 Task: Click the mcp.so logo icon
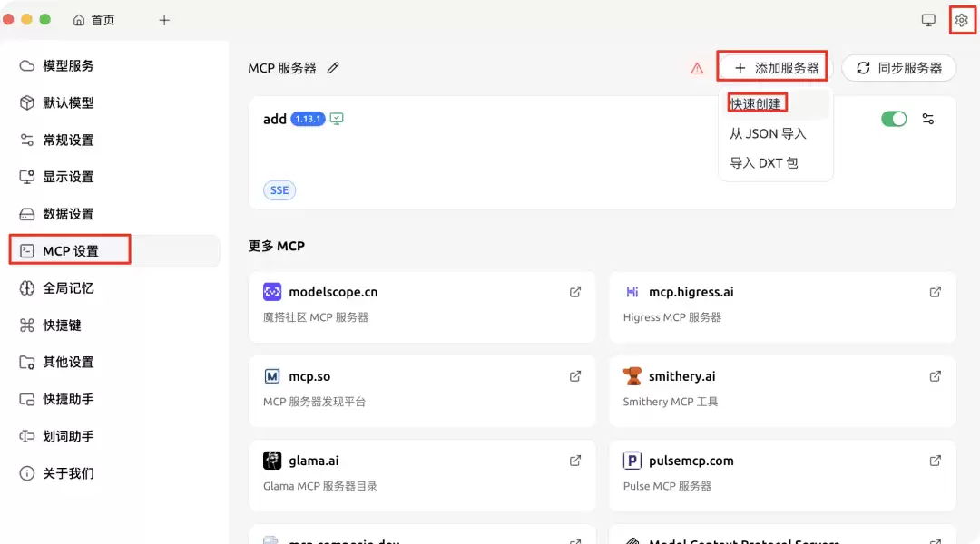pos(272,376)
